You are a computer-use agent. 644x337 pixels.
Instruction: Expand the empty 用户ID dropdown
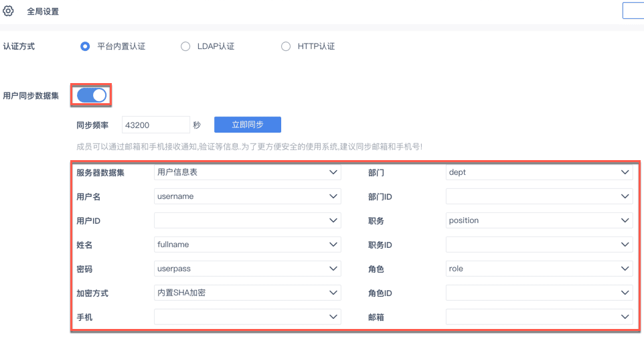pyautogui.click(x=247, y=220)
